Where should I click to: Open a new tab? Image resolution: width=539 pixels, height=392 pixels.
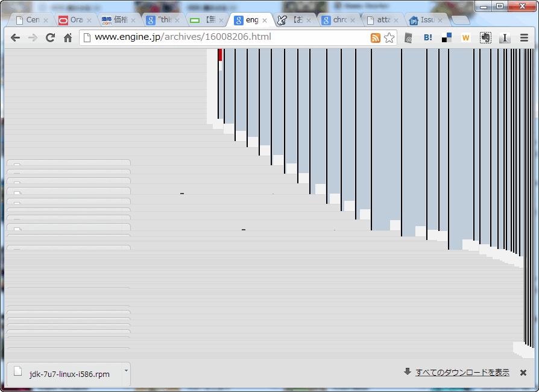[461, 21]
